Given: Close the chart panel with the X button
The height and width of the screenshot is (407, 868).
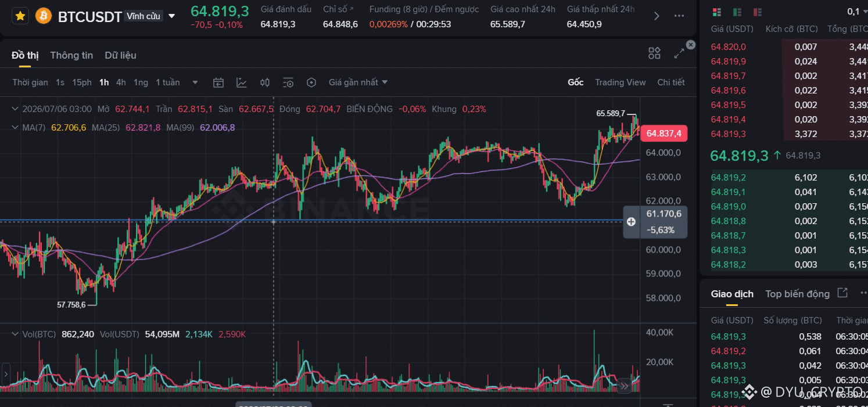Looking at the screenshot, I should pos(691,45).
